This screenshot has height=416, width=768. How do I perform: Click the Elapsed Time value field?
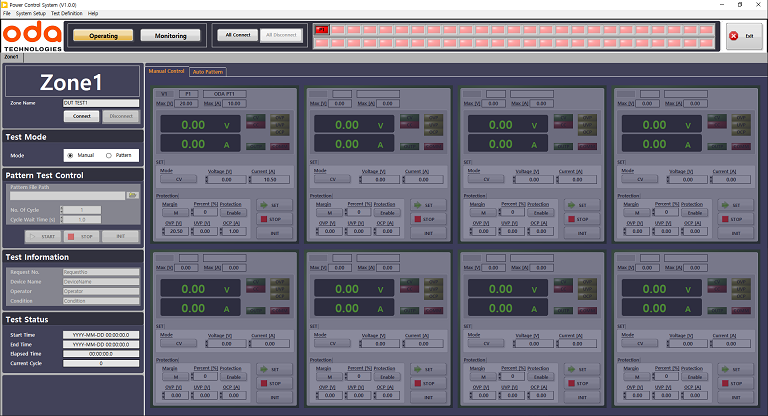[x=101, y=354]
